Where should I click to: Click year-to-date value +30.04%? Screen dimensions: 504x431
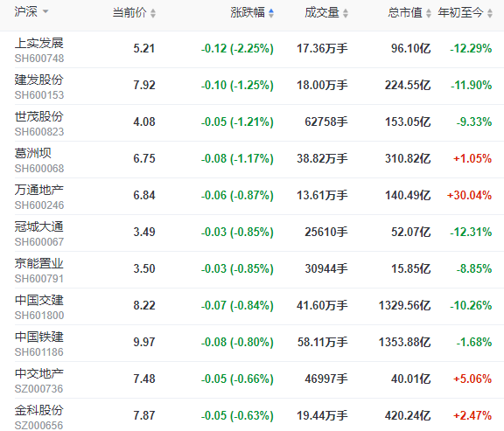tap(469, 195)
